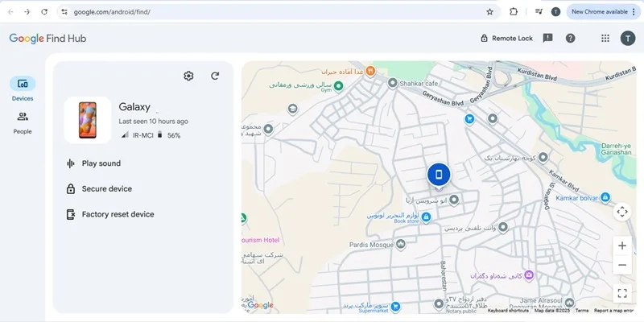The width and height of the screenshot is (644, 322).
Task: Click the browser address bar URL
Action: 112,12
